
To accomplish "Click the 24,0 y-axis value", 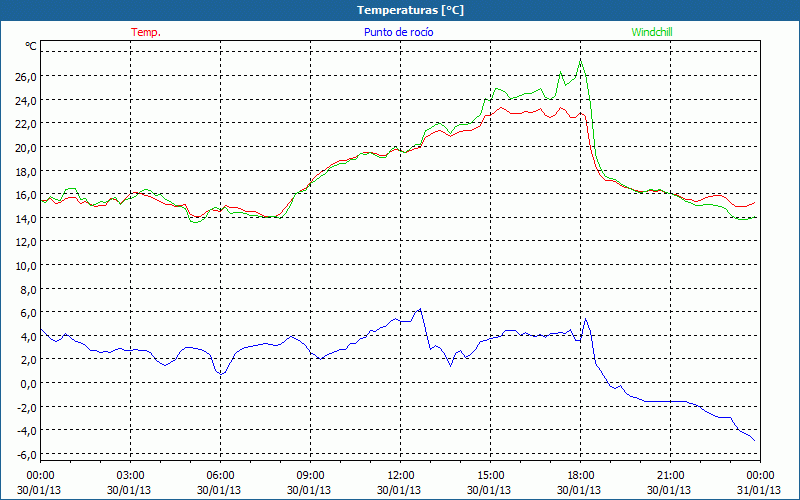I will tap(27, 101).
